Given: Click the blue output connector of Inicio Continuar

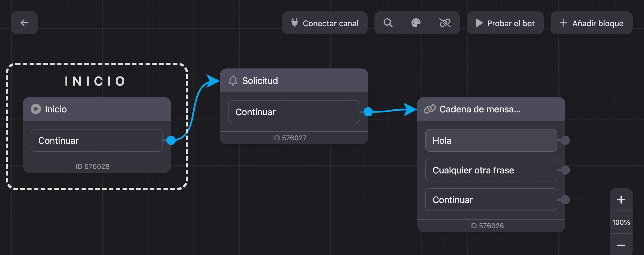Looking at the screenshot, I should coord(171,140).
